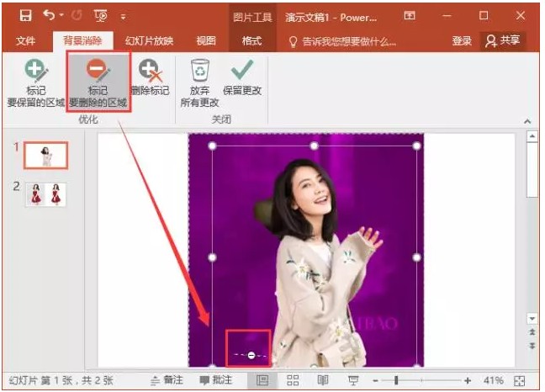545x392 pixels.
Task: Click the top-left selection handle on picture
Action: tap(212, 146)
